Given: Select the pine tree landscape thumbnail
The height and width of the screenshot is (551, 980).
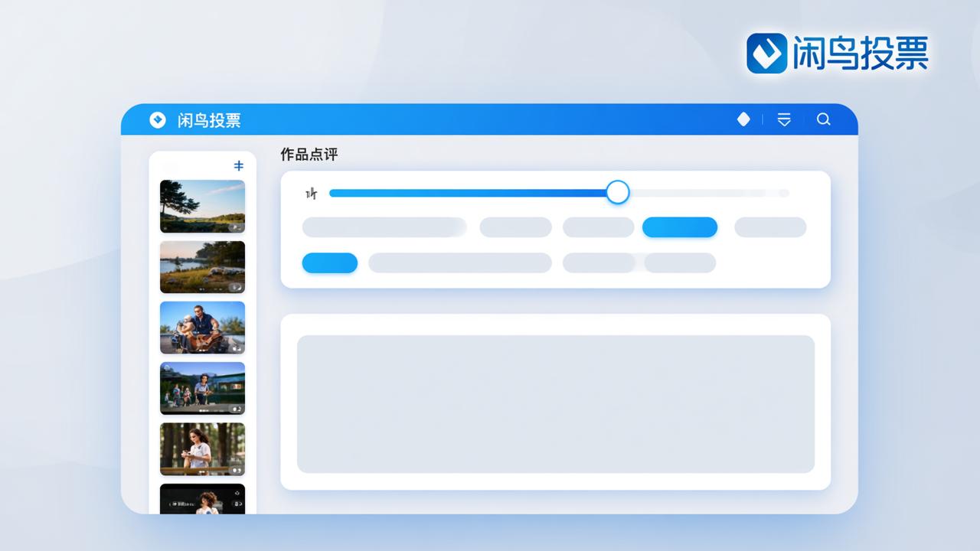Looking at the screenshot, I should pos(202,207).
